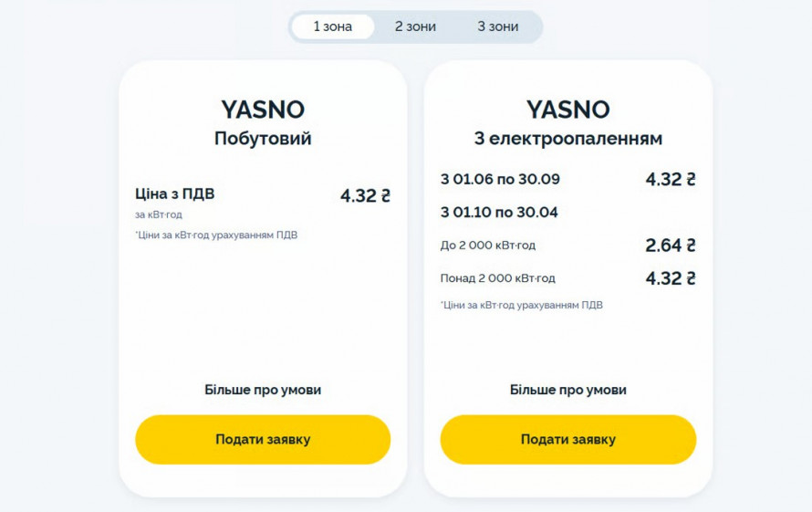The width and height of the screenshot is (812, 512).
Task: Click YASNO logo in Побутовий card
Action: pos(263,110)
